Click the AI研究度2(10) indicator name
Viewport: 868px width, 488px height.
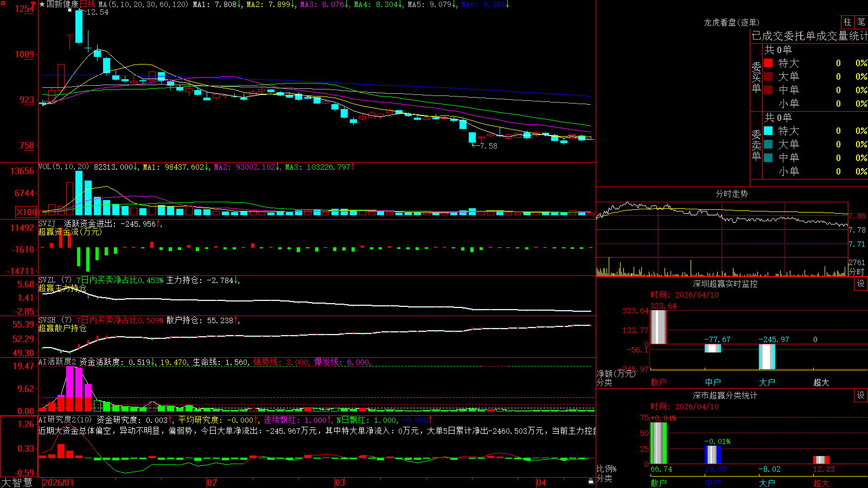pos(65,420)
